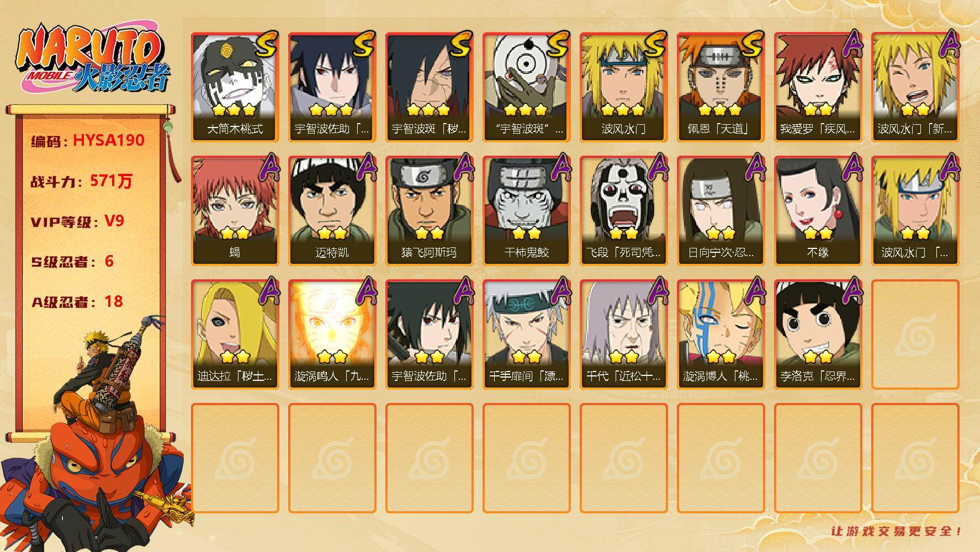
Task: Select the 干柿鬼鲛 ninja card
Action: [x=526, y=211]
